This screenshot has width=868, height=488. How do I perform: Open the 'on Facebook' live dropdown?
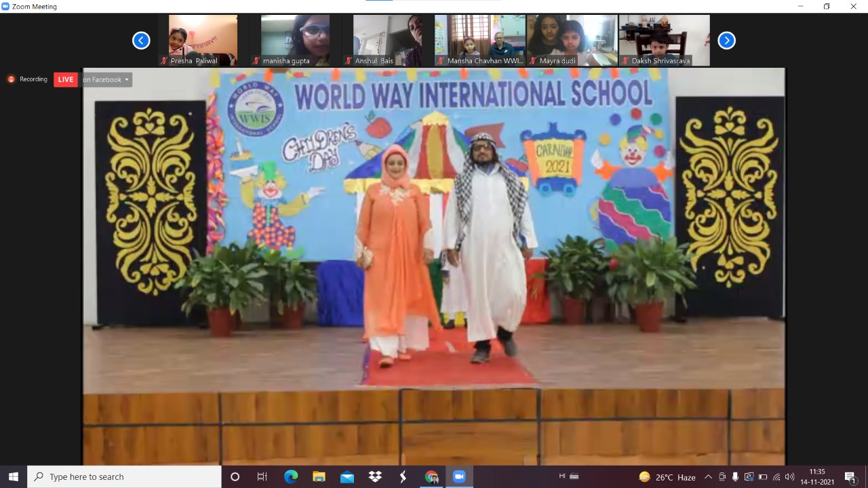(105, 79)
